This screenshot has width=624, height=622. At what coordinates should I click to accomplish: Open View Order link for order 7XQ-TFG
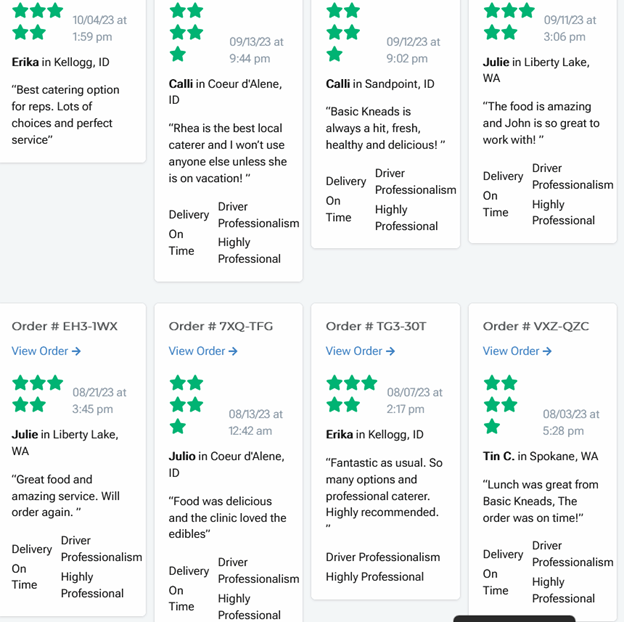tap(203, 351)
